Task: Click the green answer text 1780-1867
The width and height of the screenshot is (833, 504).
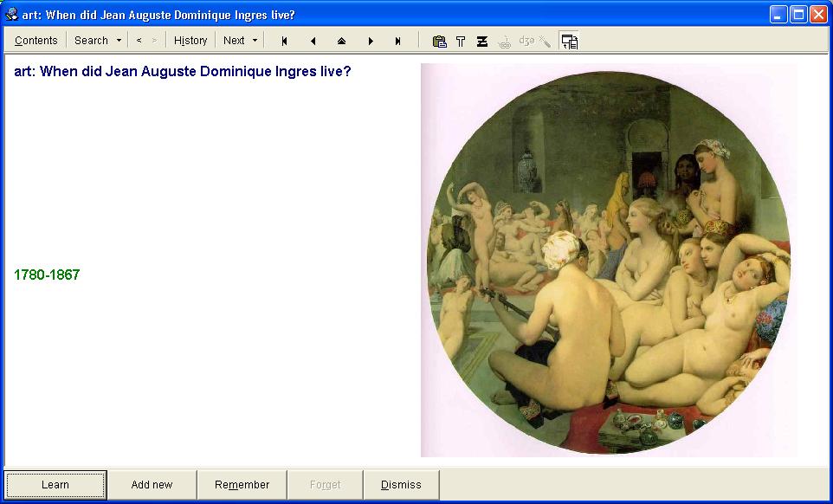Action: pos(47,275)
